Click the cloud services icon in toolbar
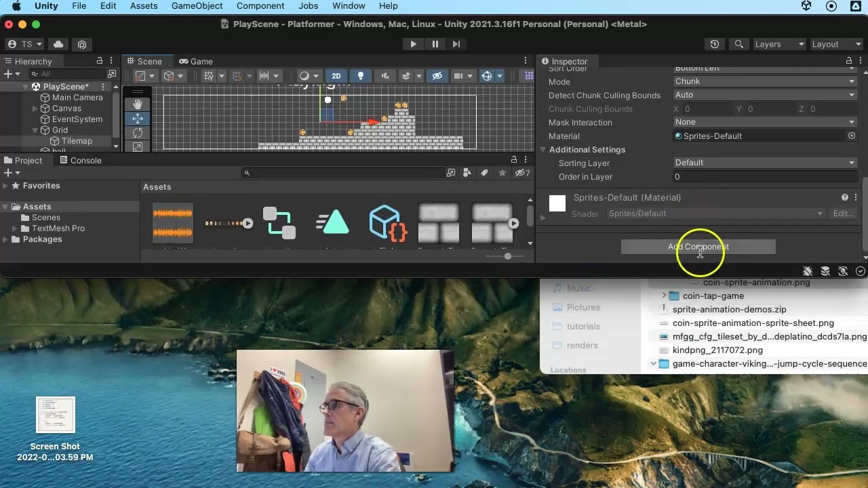Image resolution: width=868 pixels, height=488 pixels. [59, 44]
